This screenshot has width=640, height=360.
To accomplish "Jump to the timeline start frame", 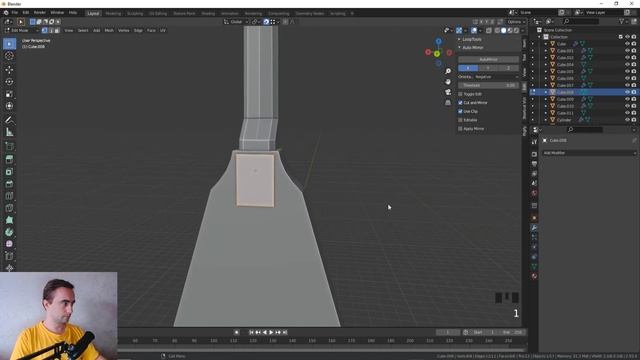I will (251, 332).
